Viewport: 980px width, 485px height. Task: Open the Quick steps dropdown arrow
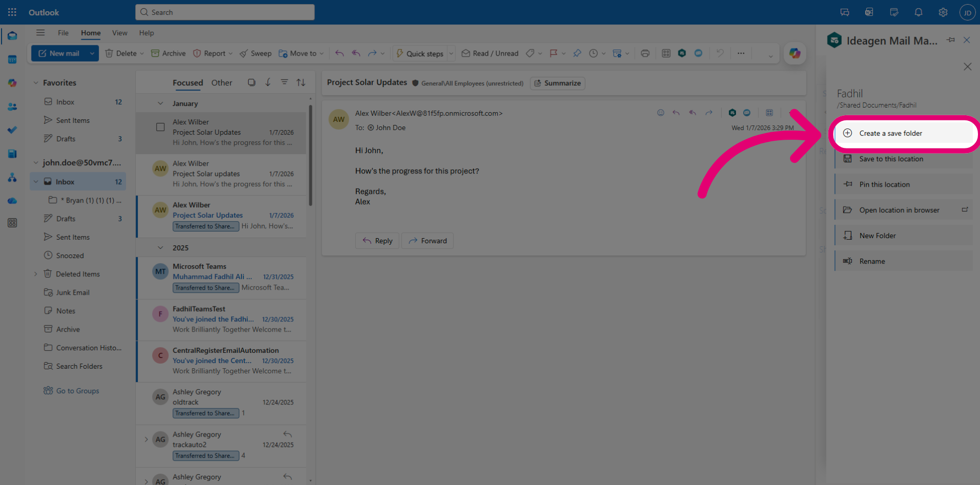pos(451,53)
